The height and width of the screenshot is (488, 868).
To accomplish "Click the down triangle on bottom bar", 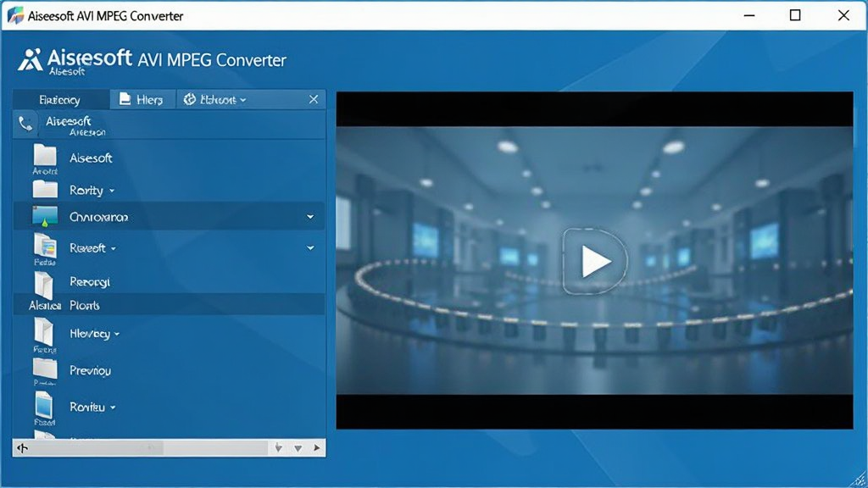I will pos(298,449).
